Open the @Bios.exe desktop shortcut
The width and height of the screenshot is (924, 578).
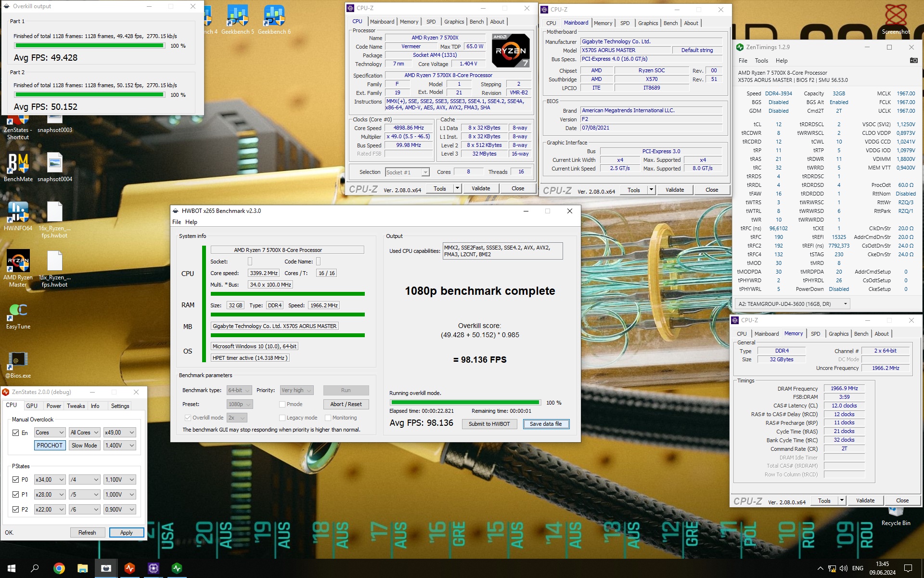click(x=18, y=365)
